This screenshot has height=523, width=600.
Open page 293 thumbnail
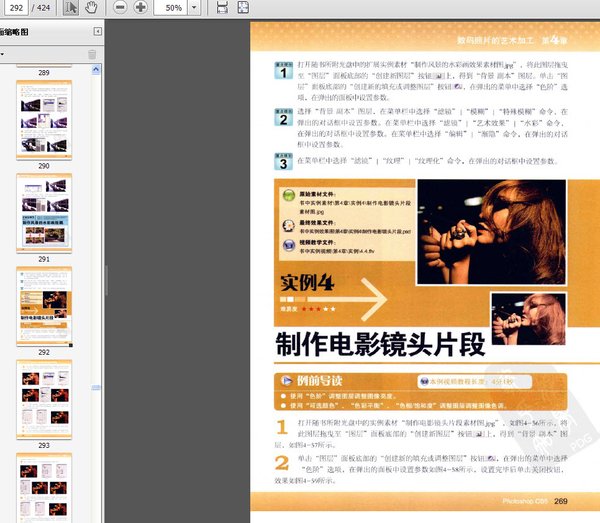pos(43,398)
